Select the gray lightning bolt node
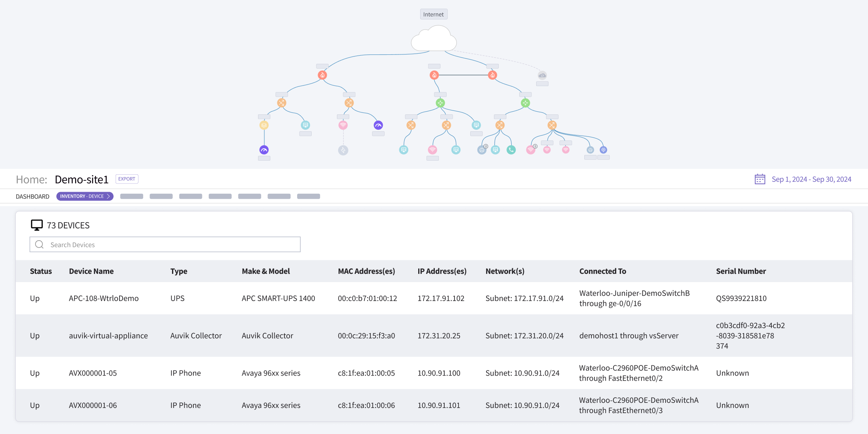This screenshot has height=434, width=868. pos(343,150)
